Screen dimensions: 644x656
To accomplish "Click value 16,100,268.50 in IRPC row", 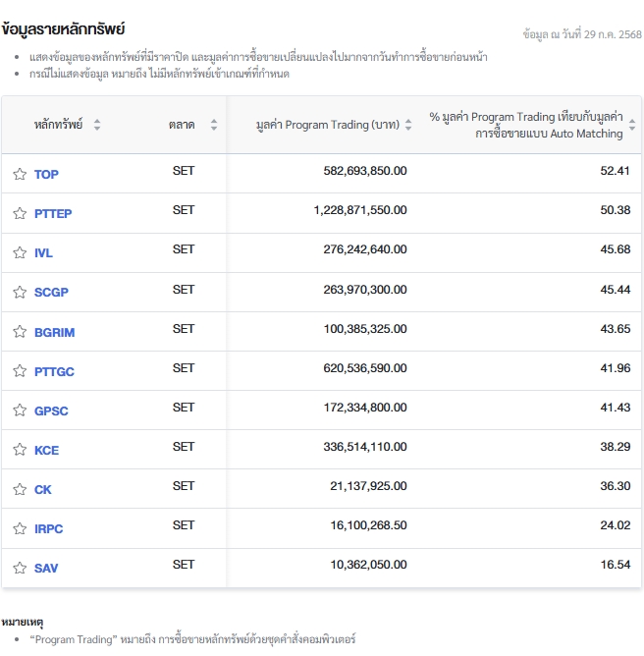I will coord(368,525).
